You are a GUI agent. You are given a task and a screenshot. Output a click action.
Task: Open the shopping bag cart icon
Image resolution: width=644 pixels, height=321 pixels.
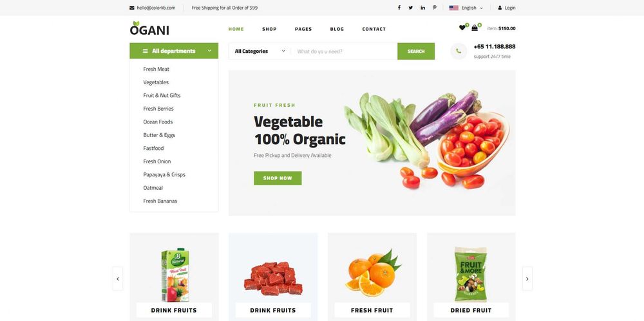tap(475, 28)
